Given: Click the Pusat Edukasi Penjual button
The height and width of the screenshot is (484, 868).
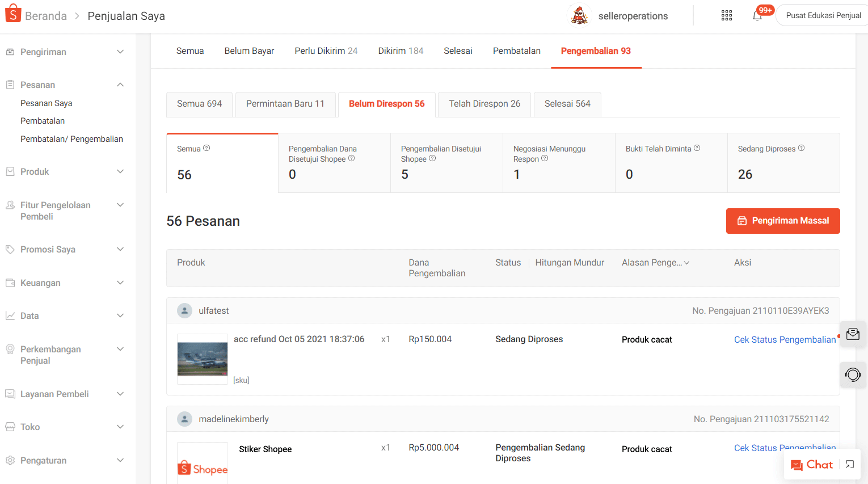Looking at the screenshot, I should (824, 15).
